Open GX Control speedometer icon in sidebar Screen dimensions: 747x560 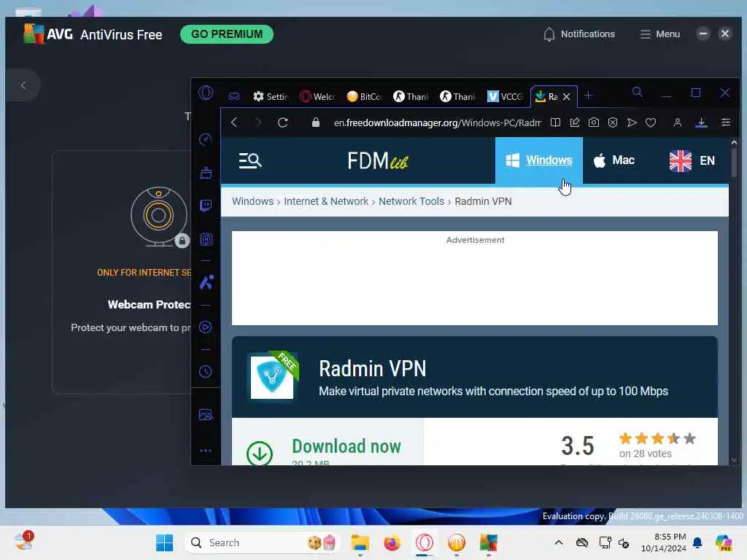[x=205, y=139]
